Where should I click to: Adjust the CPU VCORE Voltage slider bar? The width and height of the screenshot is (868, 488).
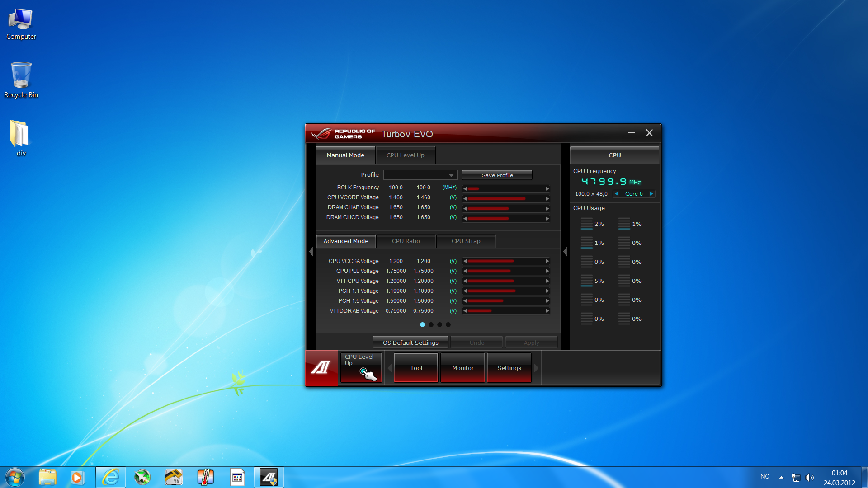506,198
